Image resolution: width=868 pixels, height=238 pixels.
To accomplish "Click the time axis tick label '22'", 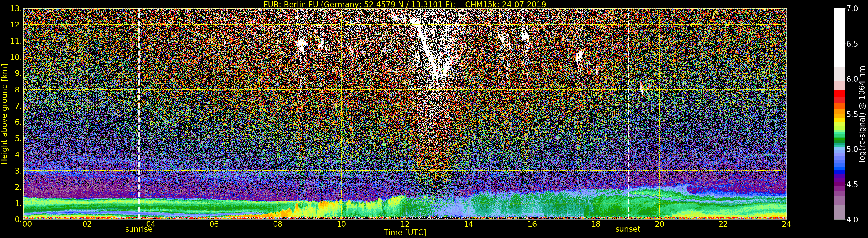I will click(723, 224).
